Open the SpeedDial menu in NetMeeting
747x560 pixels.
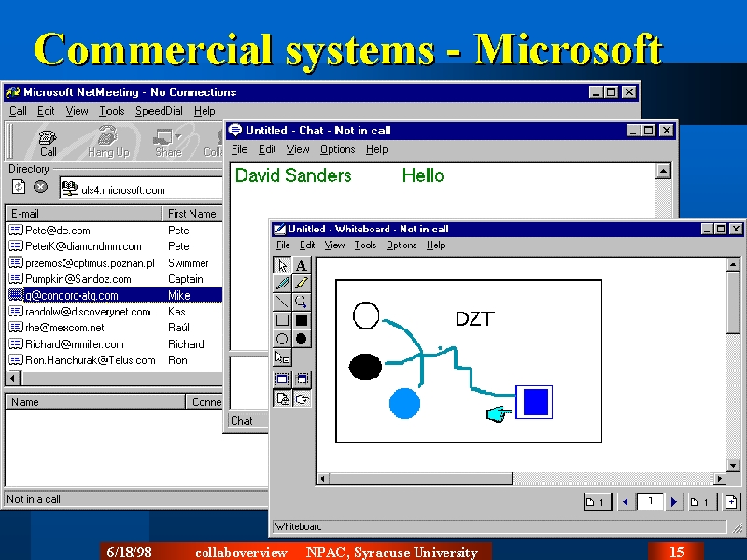pos(159,111)
